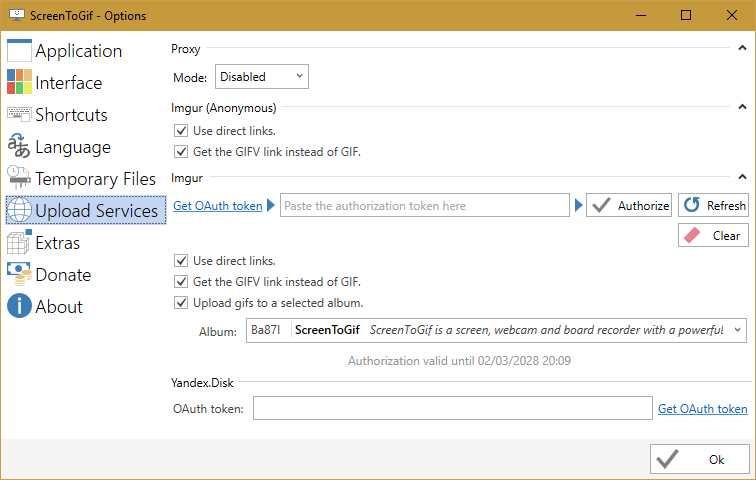Click the Yandex.Disk section heading
The image size is (756, 480).
tap(202, 383)
